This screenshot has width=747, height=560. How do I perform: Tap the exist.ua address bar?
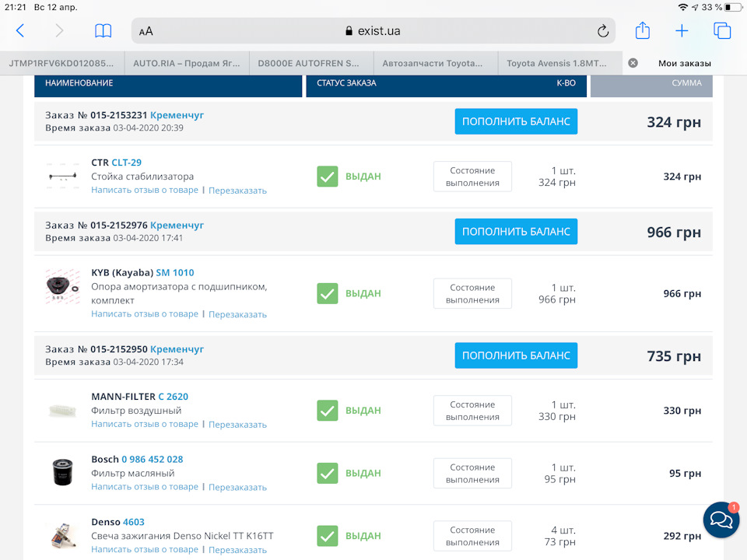(373, 31)
